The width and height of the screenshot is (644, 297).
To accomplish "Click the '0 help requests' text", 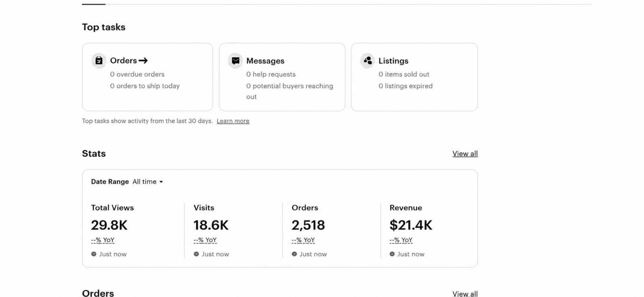I will pos(271,74).
